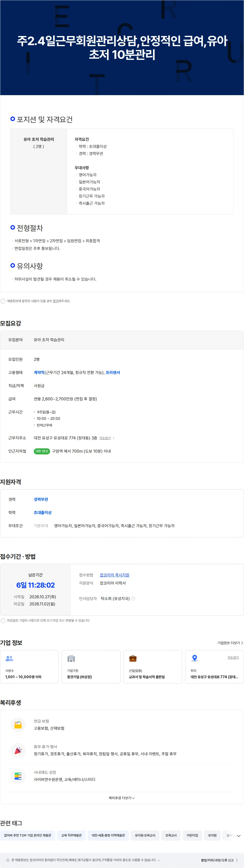Open 지도보기 in the 위치 card
244x868 pixels.
click(x=233, y=657)
